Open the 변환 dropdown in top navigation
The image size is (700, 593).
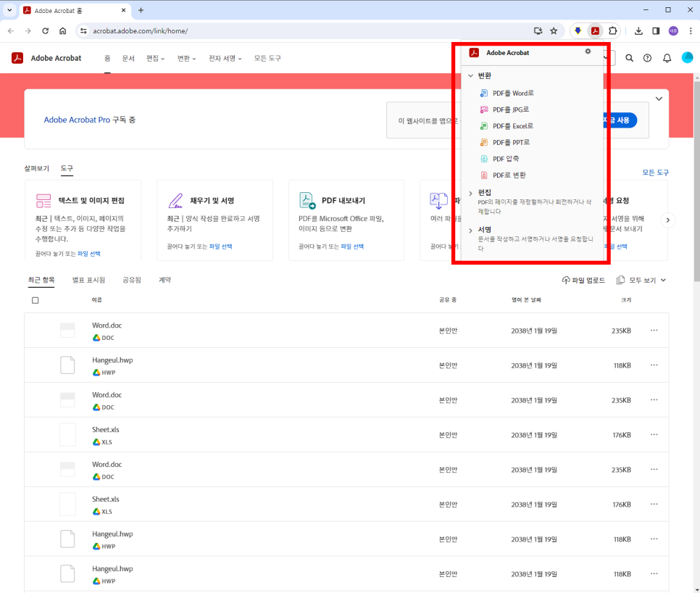(187, 58)
